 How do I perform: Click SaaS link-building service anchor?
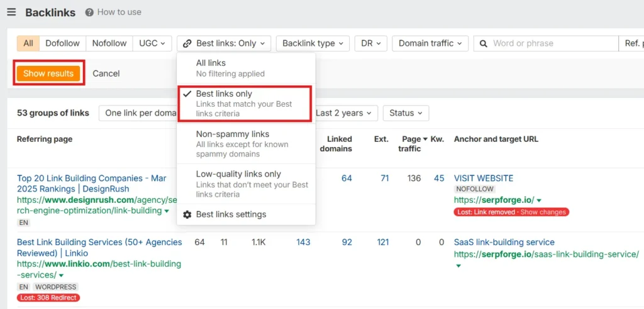click(504, 242)
